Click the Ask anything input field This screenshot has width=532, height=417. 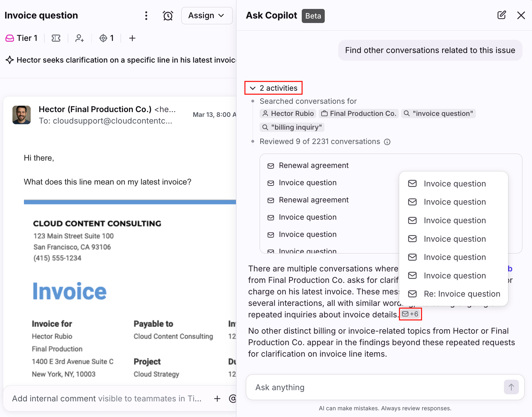tap(374, 387)
